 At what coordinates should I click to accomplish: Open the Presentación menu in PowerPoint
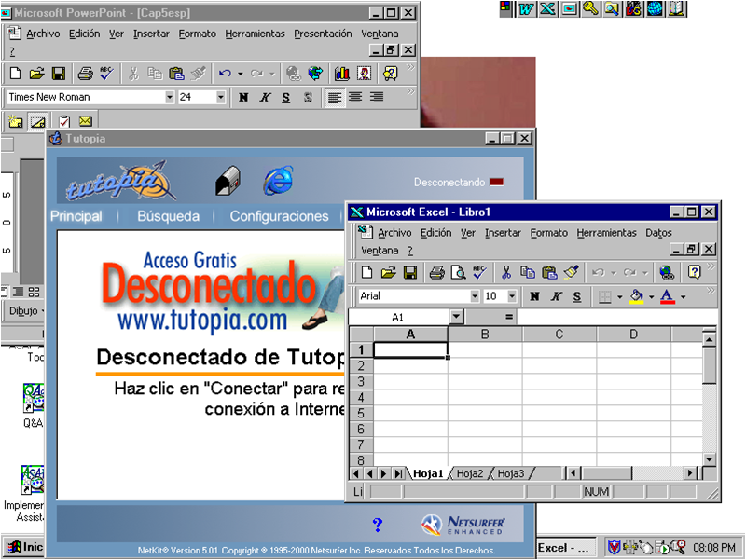(x=323, y=34)
